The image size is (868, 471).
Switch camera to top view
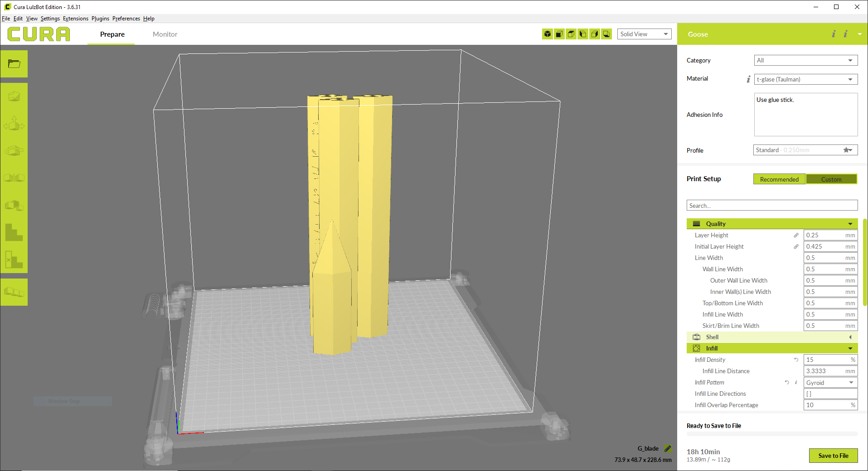click(x=571, y=34)
